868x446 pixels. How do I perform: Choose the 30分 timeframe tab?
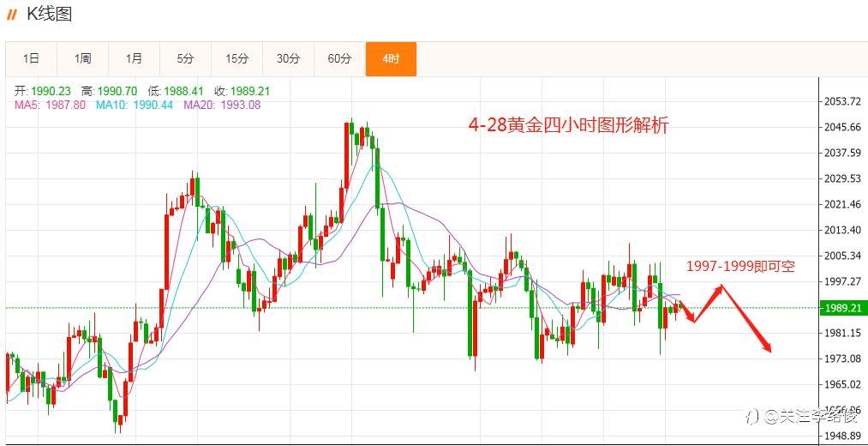click(289, 59)
